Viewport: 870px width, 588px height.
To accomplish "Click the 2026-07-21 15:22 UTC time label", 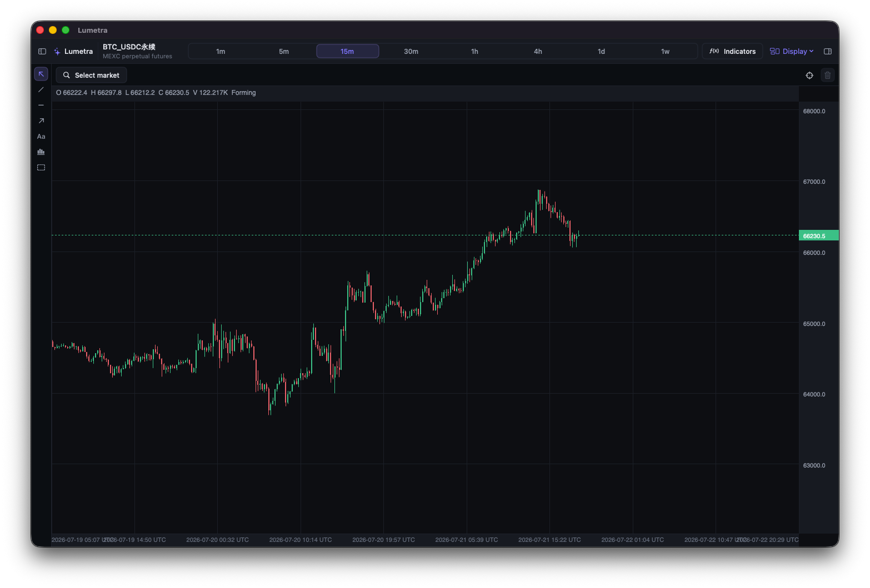I will [549, 540].
